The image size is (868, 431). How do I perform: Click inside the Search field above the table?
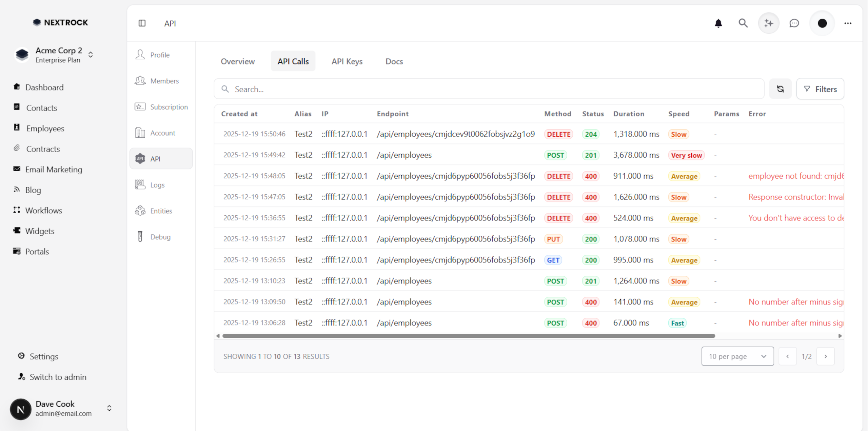(407, 89)
